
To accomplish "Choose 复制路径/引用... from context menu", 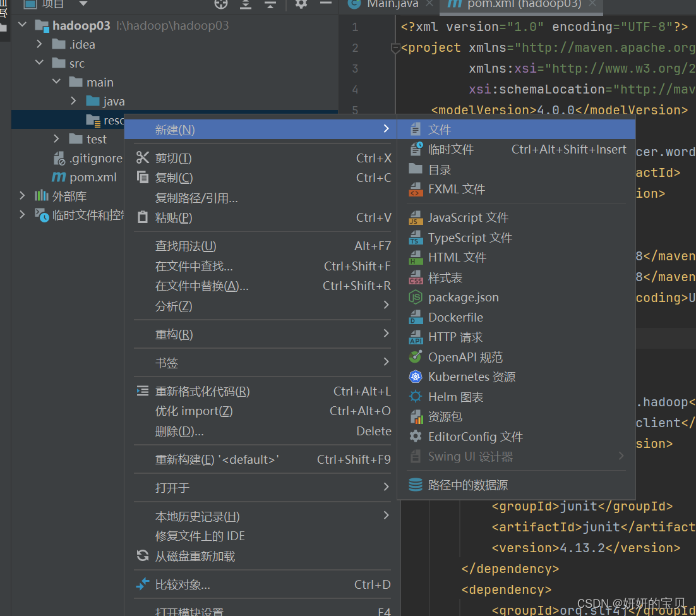I will [x=196, y=198].
